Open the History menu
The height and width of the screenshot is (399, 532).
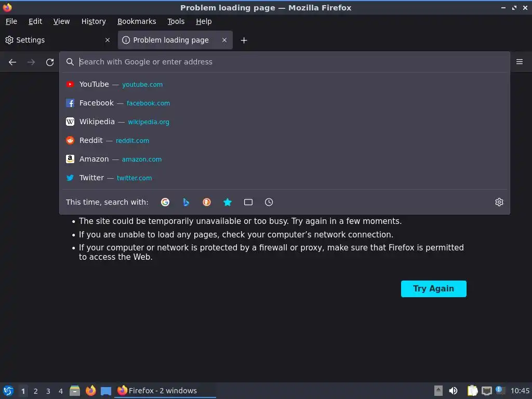coord(94,21)
